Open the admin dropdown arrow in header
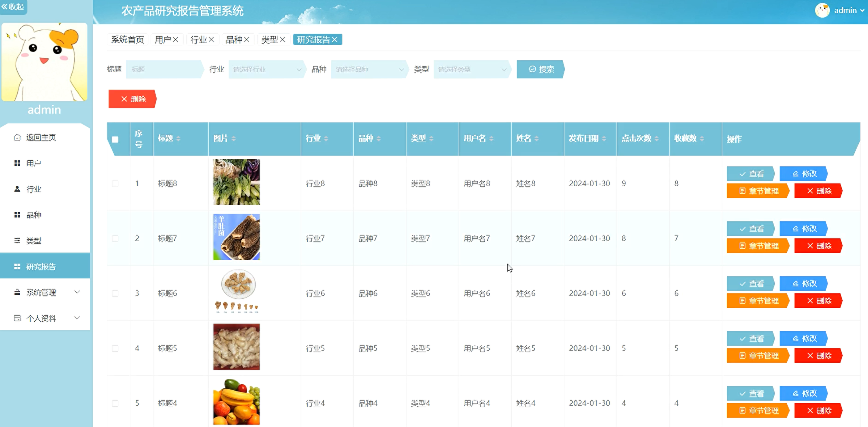 click(x=862, y=11)
